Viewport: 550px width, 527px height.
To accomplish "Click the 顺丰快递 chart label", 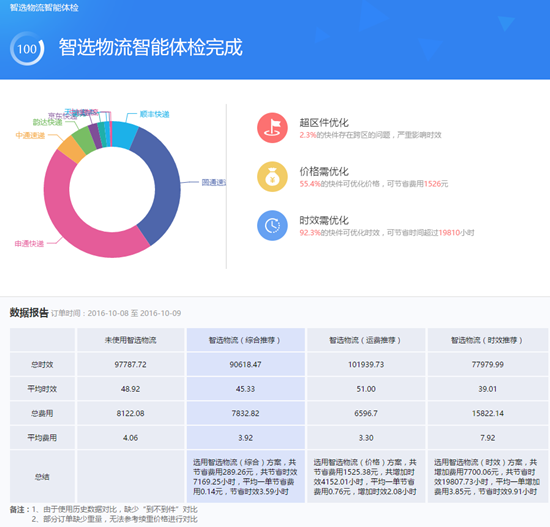I will click(x=154, y=114).
